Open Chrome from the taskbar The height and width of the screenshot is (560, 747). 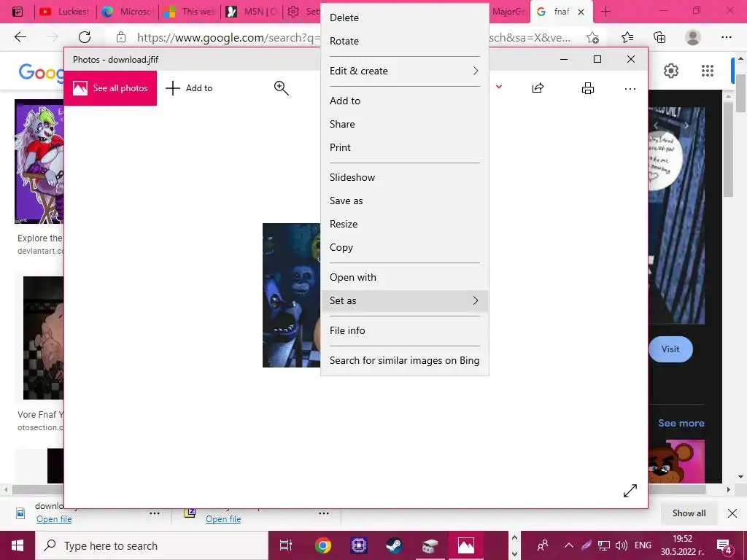[322, 545]
